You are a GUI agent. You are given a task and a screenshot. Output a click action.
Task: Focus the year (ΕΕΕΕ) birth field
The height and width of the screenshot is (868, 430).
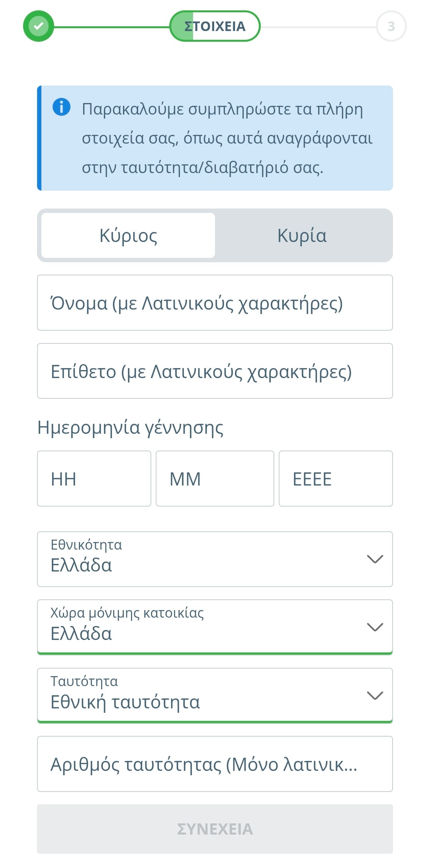tap(336, 478)
